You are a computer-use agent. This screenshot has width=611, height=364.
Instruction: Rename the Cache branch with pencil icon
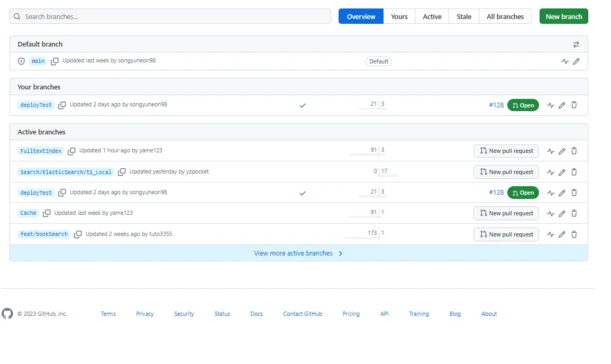(x=562, y=214)
